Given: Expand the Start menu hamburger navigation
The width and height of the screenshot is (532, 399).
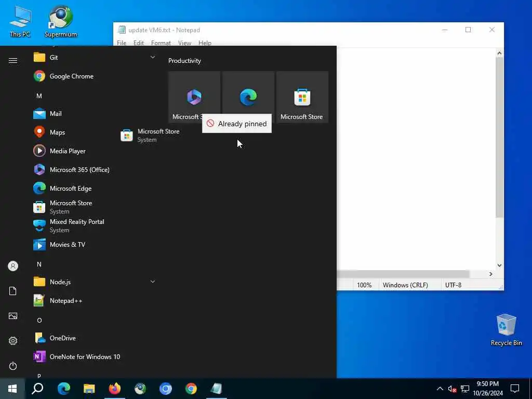Looking at the screenshot, I should 13,60.
